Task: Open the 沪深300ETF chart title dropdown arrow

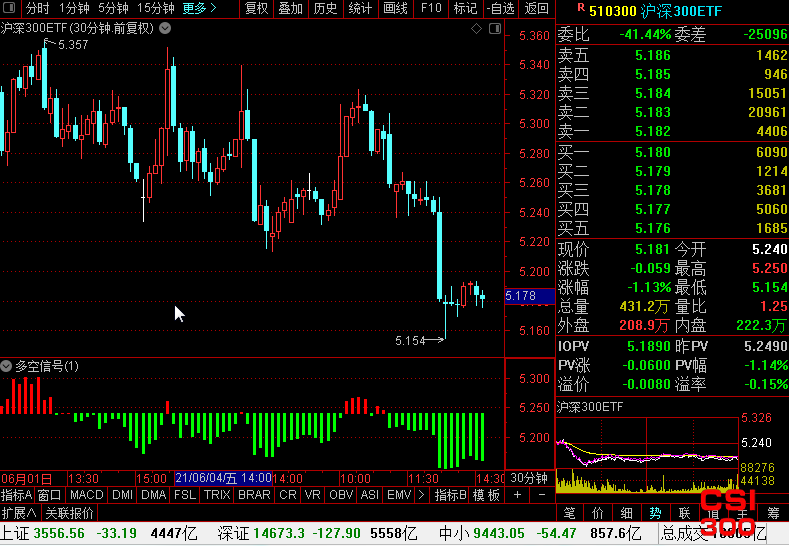Action: tap(165, 29)
